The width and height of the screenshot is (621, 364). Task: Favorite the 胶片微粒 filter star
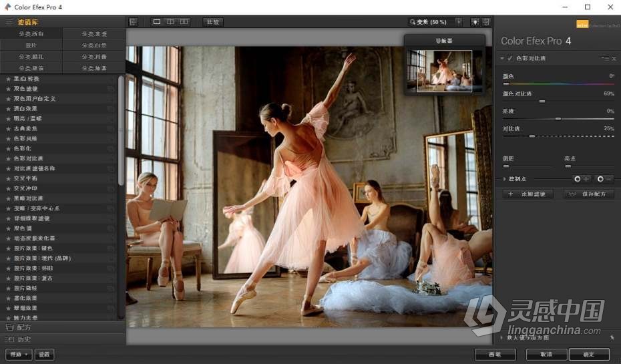[8, 289]
